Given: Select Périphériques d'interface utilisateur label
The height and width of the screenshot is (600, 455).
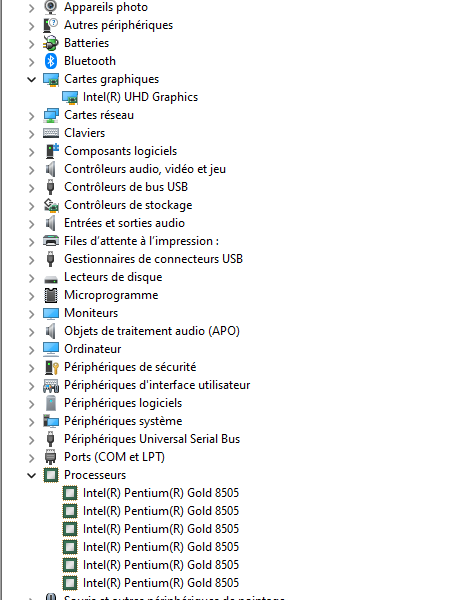Looking at the screenshot, I should pos(157,385).
